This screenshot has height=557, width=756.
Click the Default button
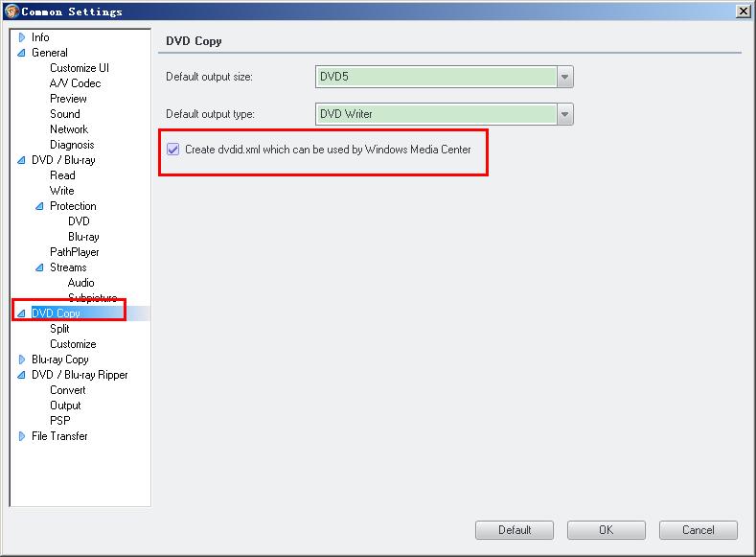tap(515, 530)
